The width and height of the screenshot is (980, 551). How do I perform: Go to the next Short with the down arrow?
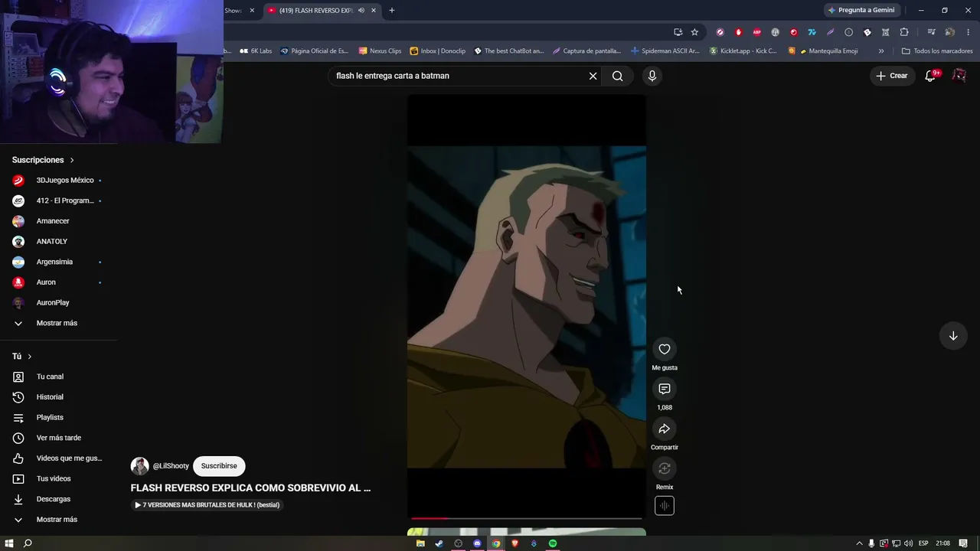coord(953,336)
